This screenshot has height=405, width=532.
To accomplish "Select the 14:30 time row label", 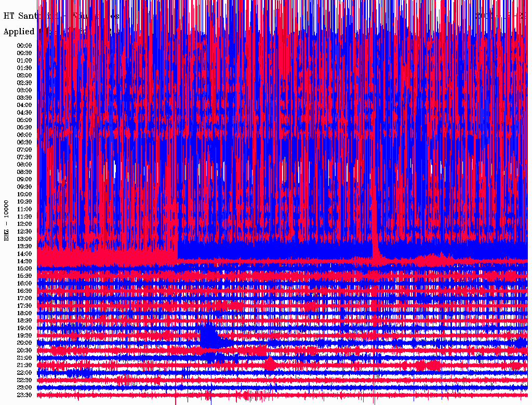I will pos(24,262).
